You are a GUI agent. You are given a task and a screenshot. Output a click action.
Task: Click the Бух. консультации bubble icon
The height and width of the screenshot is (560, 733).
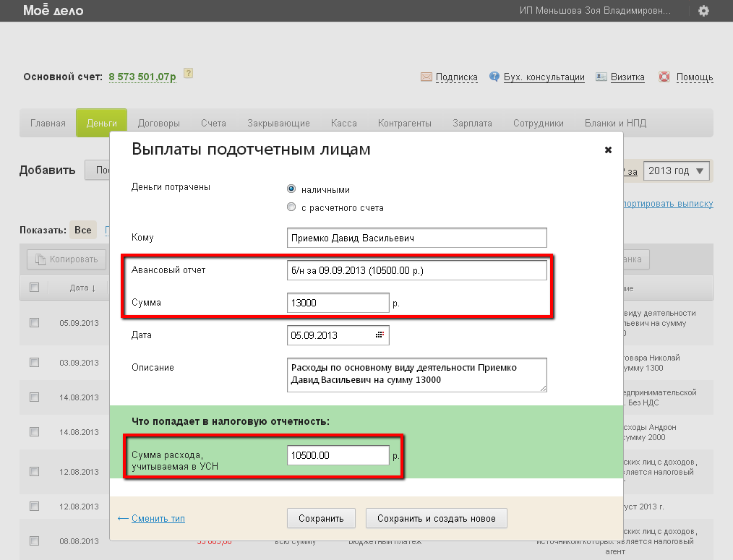tap(494, 76)
